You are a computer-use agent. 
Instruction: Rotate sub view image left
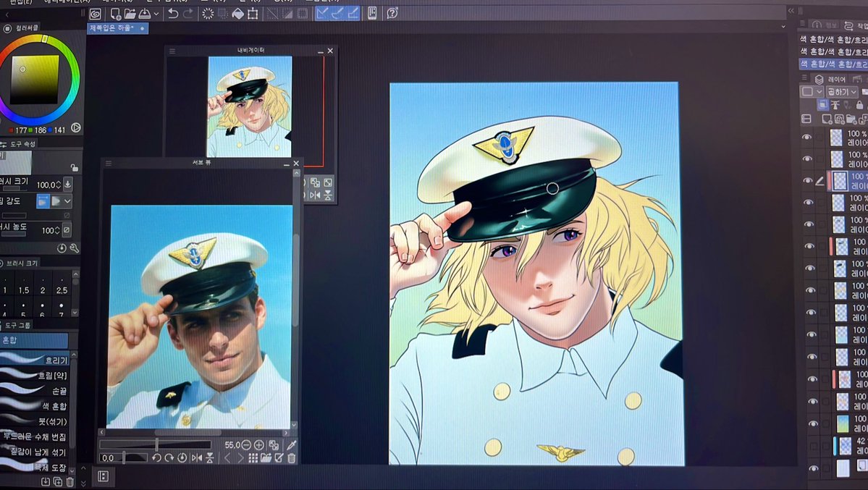click(x=156, y=458)
